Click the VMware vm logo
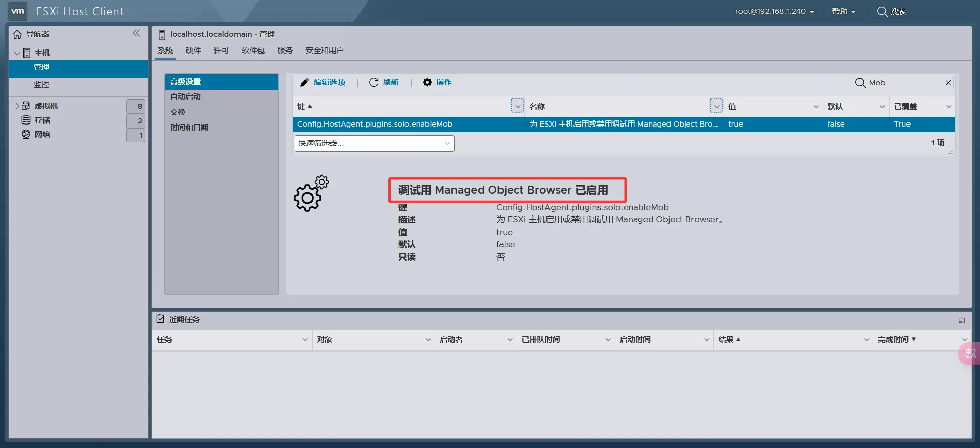Viewport: 980px width, 448px height. [x=18, y=11]
